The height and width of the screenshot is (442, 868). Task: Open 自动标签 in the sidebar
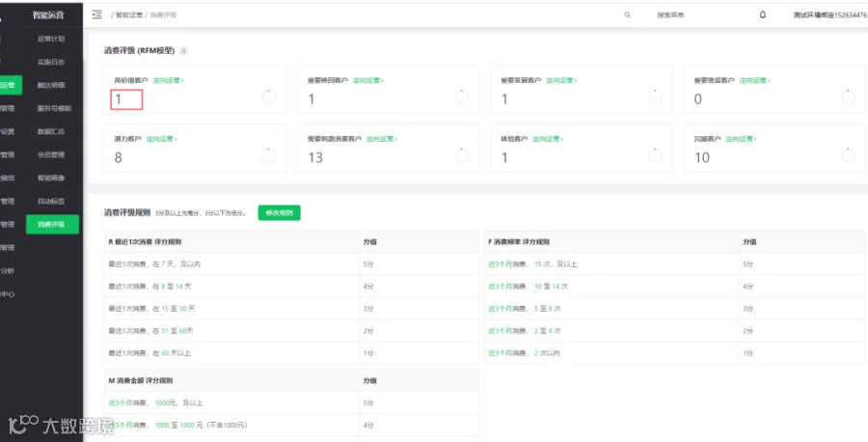(x=51, y=202)
